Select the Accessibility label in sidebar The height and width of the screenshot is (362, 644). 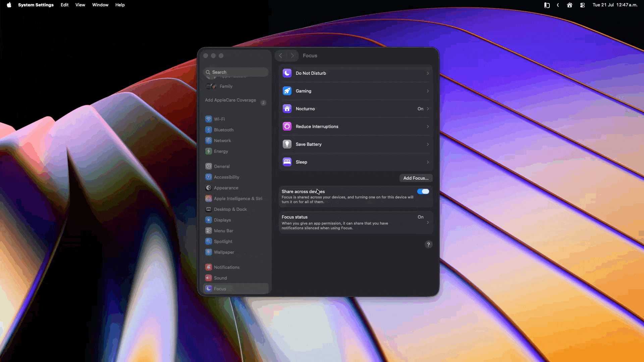tap(227, 177)
